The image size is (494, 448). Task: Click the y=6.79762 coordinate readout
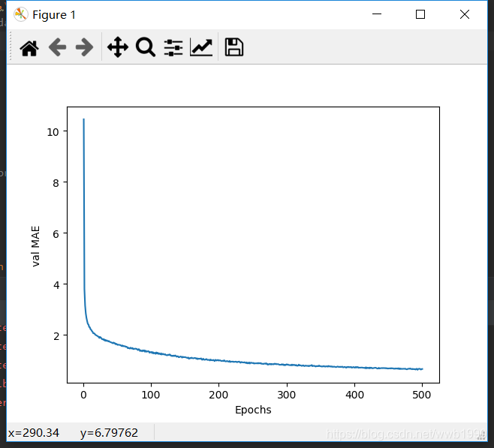109,433
